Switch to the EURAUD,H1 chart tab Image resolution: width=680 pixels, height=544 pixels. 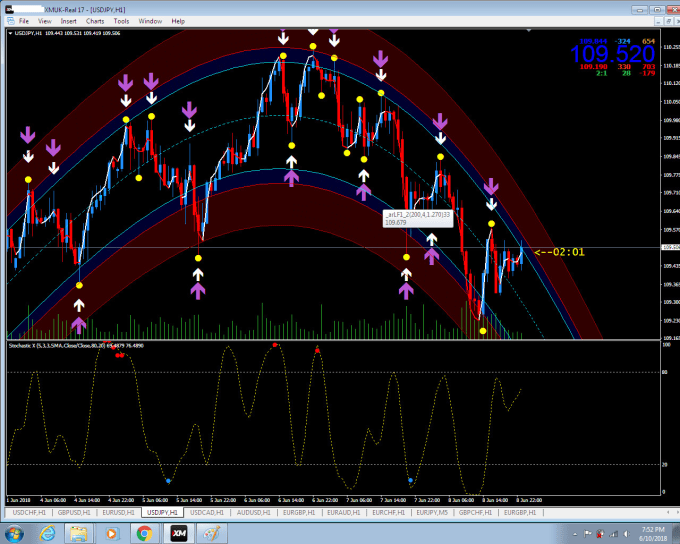(344, 512)
